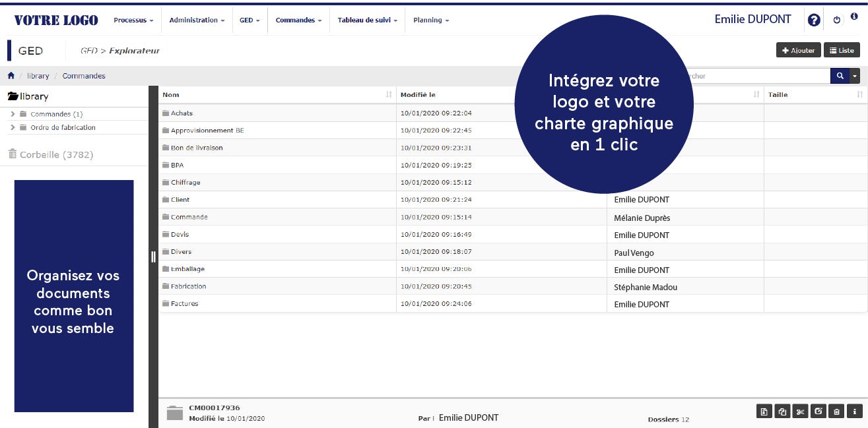Open the Administration dropdown menu
The width and height of the screenshot is (868, 428).
pos(197,20)
